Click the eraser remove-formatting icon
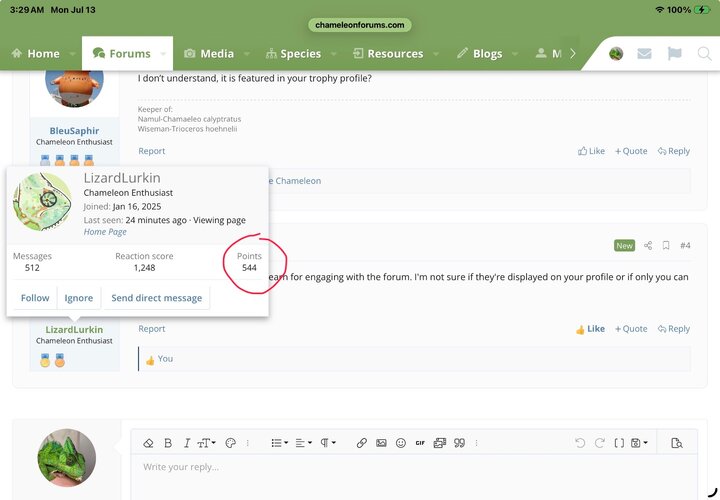The width and height of the screenshot is (720, 500). point(148,443)
